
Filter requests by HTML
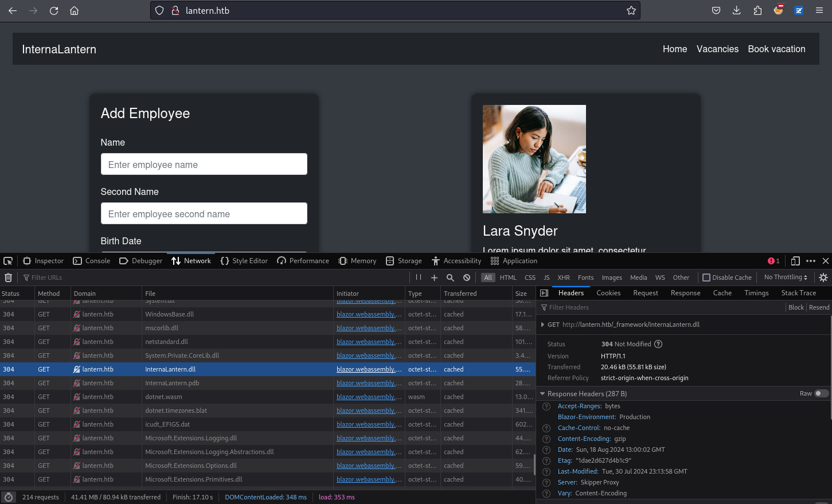click(x=508, y=278)
